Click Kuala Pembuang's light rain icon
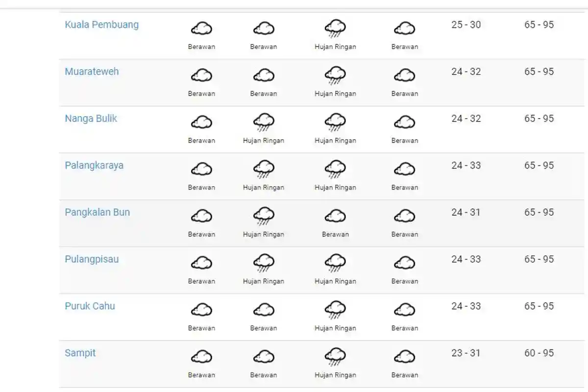Image resolution: width=588 pixels, height=392 pixels. 335,28
